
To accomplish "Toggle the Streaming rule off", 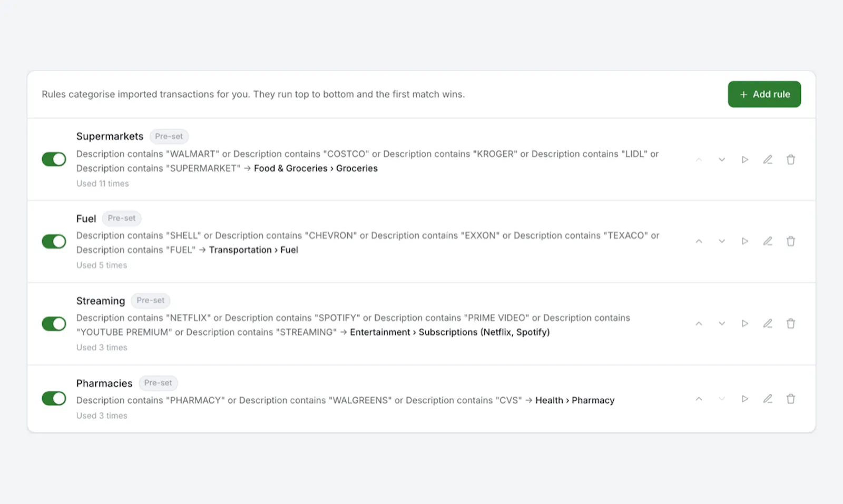I will (x=54, y=323).
